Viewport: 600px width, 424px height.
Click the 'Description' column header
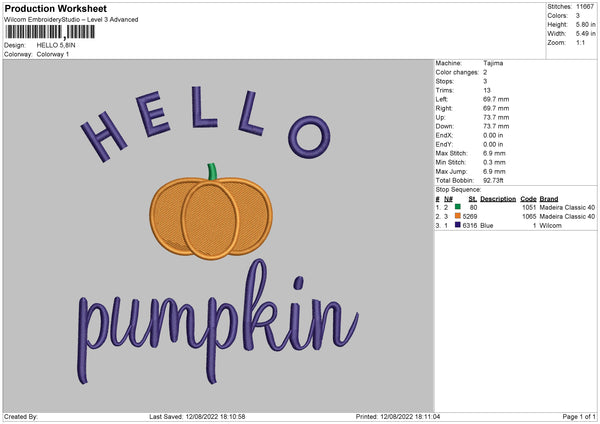497,199
